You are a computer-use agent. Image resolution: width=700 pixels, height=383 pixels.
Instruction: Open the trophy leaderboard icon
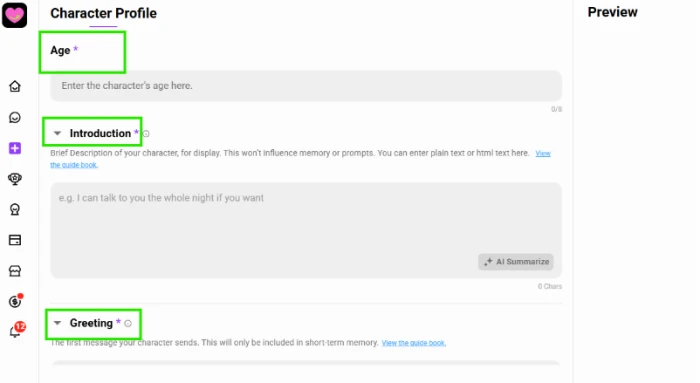[x=15, y=179]
